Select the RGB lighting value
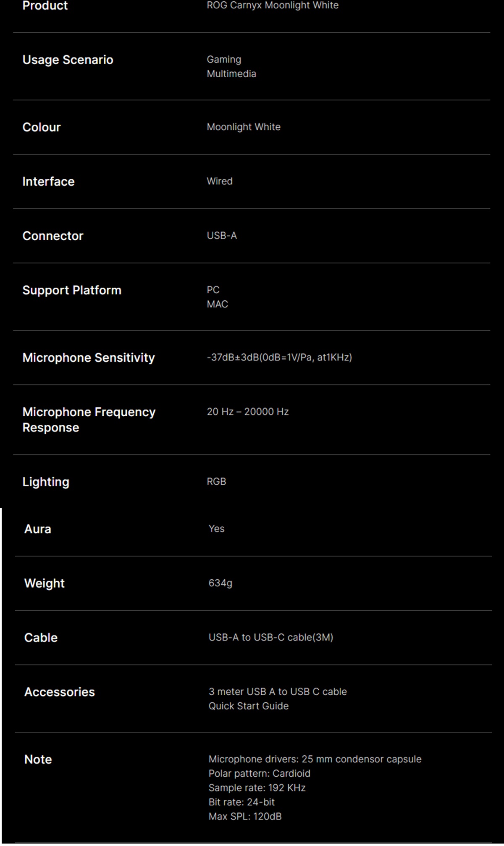The image size is (504, 846). (x=216, y=481)
